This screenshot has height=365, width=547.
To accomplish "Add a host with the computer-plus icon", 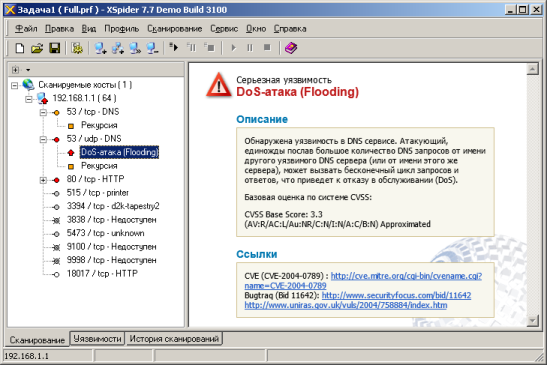I will [100, 48].
